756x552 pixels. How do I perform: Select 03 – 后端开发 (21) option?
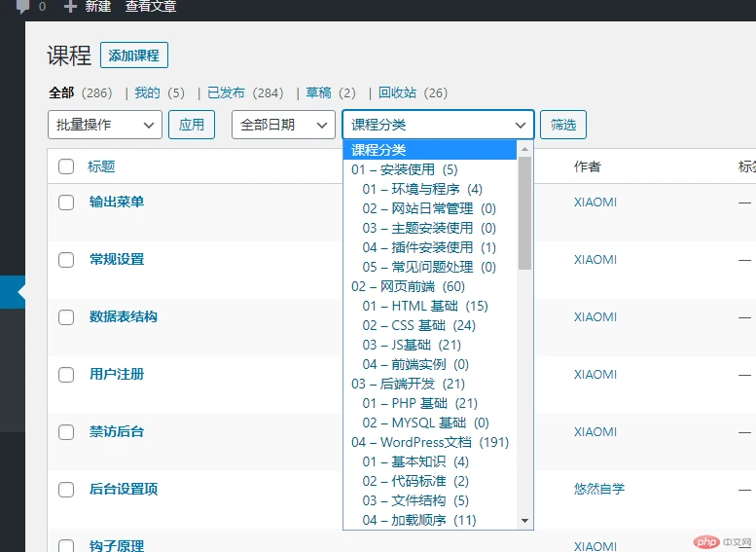[430, 384]
